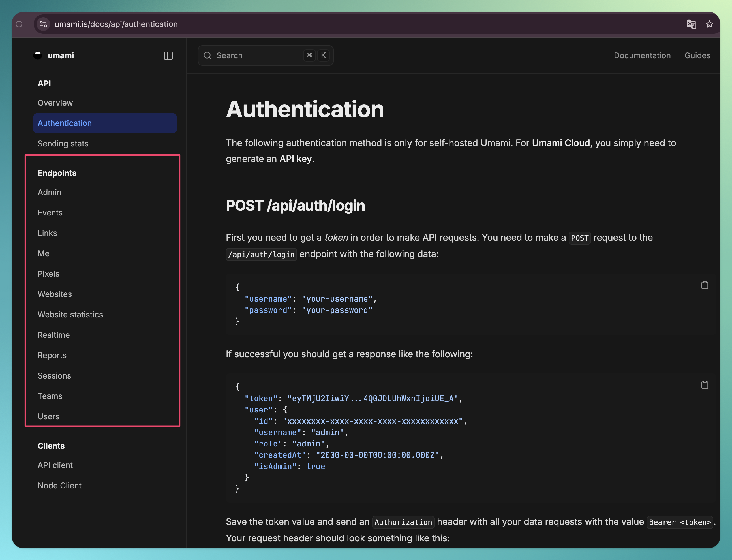The width and height of the screenshot is (732, 560).
Task: Click the browser reload icon
Action: [x=19, y=24]
